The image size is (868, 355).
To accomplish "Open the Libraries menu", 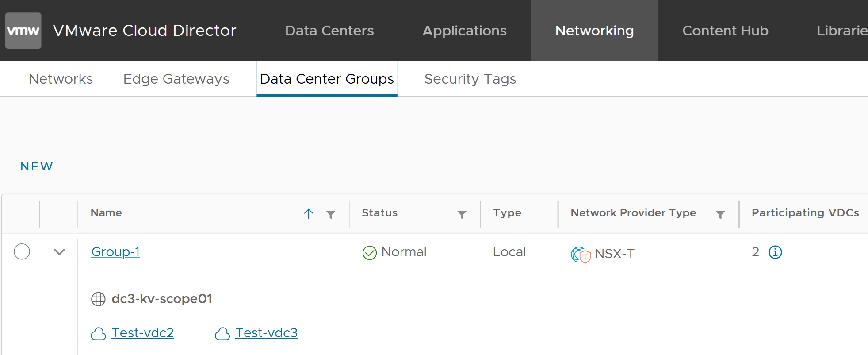I will [842, 31].
